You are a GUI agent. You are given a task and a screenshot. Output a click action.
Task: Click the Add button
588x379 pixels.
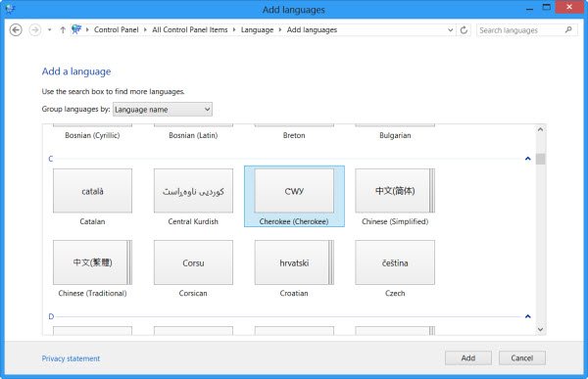pyautogui.click(x=468, y=358)
